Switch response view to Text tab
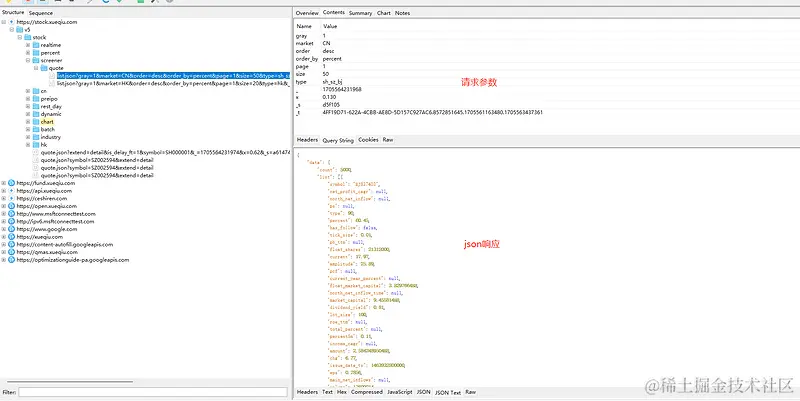This screenshot has width=800, height=401. 328,392
